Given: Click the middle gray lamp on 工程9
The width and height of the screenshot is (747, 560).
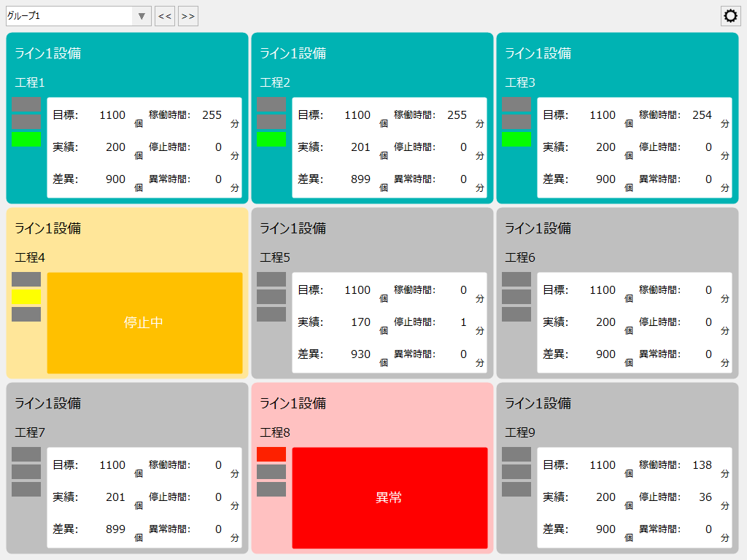Looking at the screenshot, I should [x=516, y=472].
